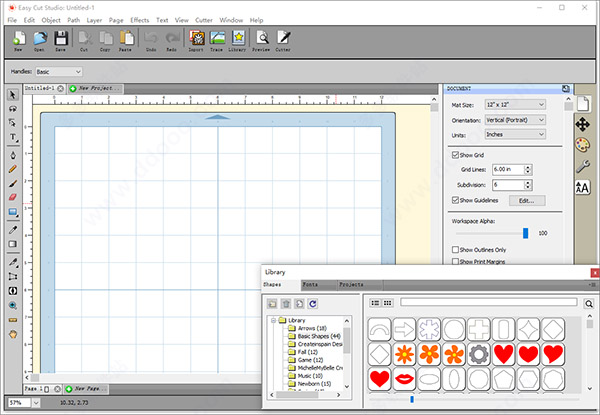Screen dimensions: 600x415
Task: Open the Handles dropdown
Action: pyautogui.click(x=59, y=72)
